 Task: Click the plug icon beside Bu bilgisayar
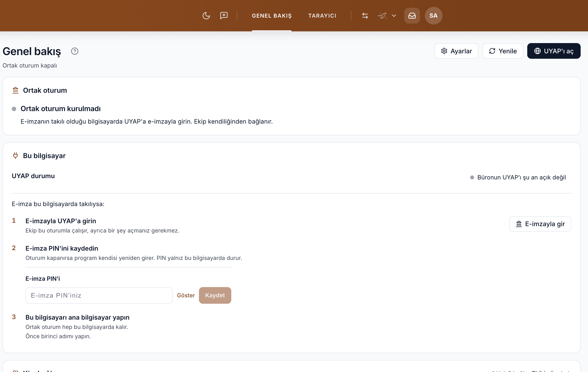click(x=15, y=156)
